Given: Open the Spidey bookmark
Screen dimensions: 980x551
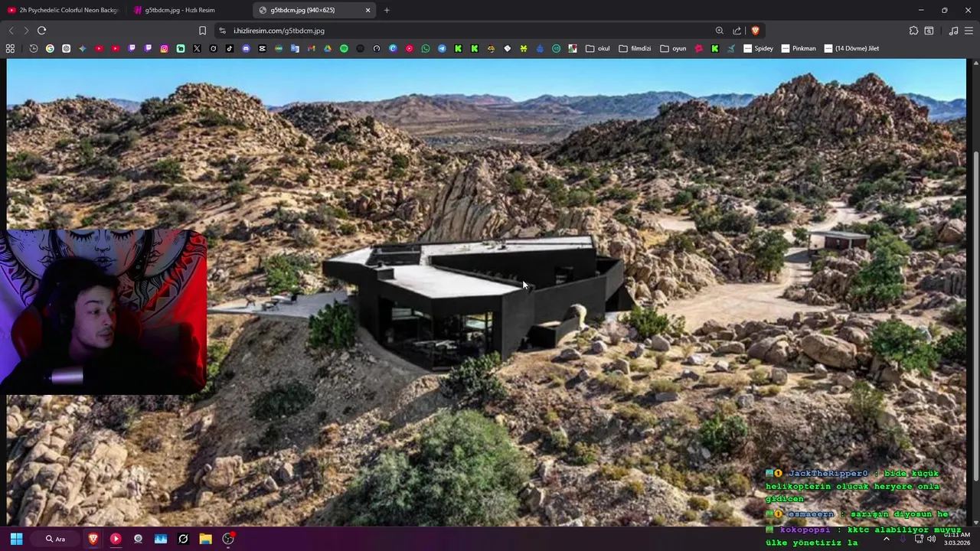Looking at the screenshot, I should [x=759, y=48].
